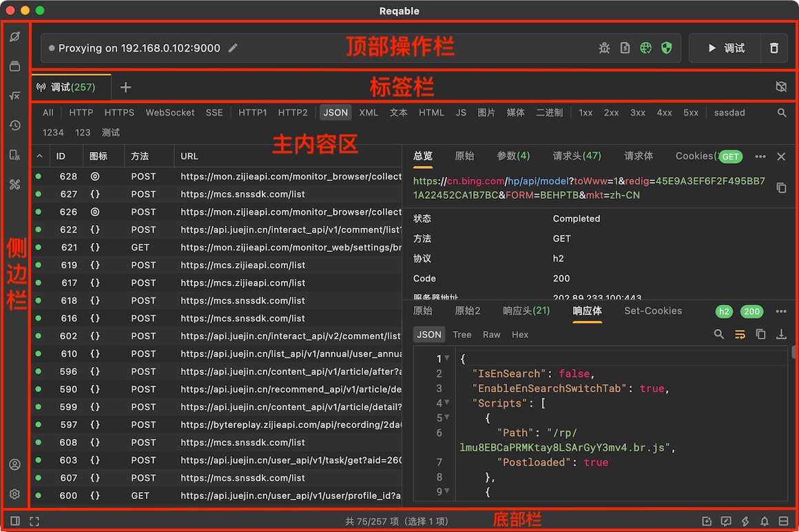Collapse the Scripts array at line 4
This screenshot has width=799, height=532.
[447, 402]
